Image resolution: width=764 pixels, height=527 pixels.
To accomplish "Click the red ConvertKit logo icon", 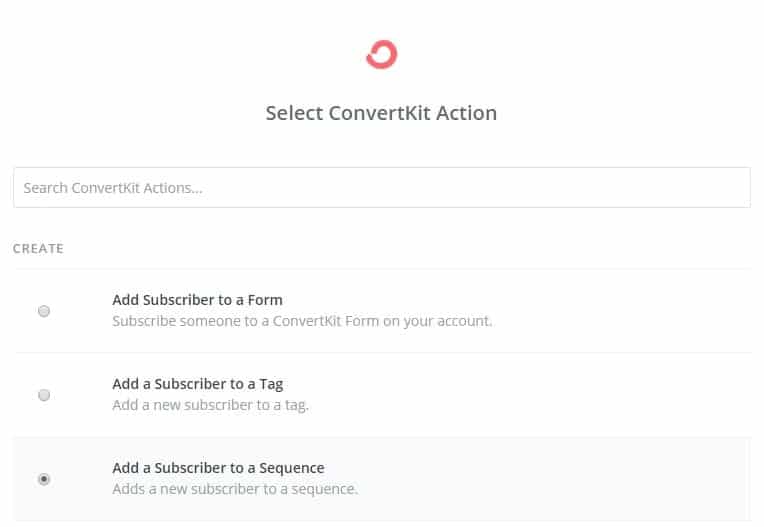I will click(x=382, y=55).
